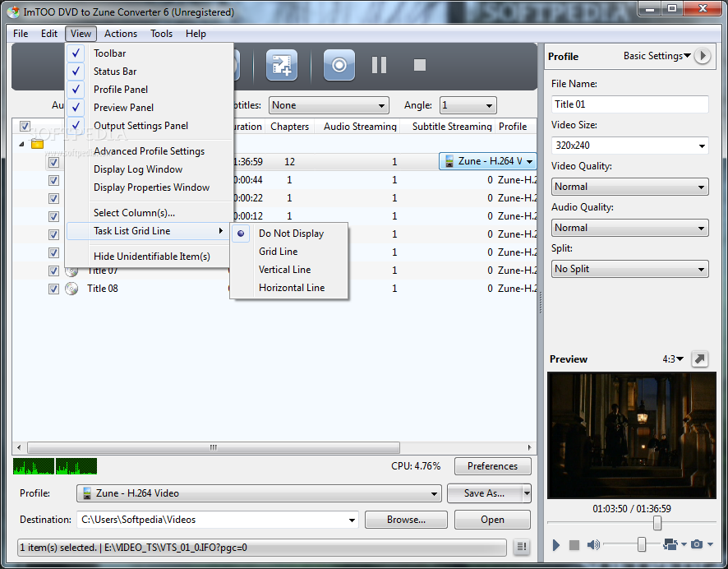
Task: Click the CPU usage graph
Action: click(55, 466)
